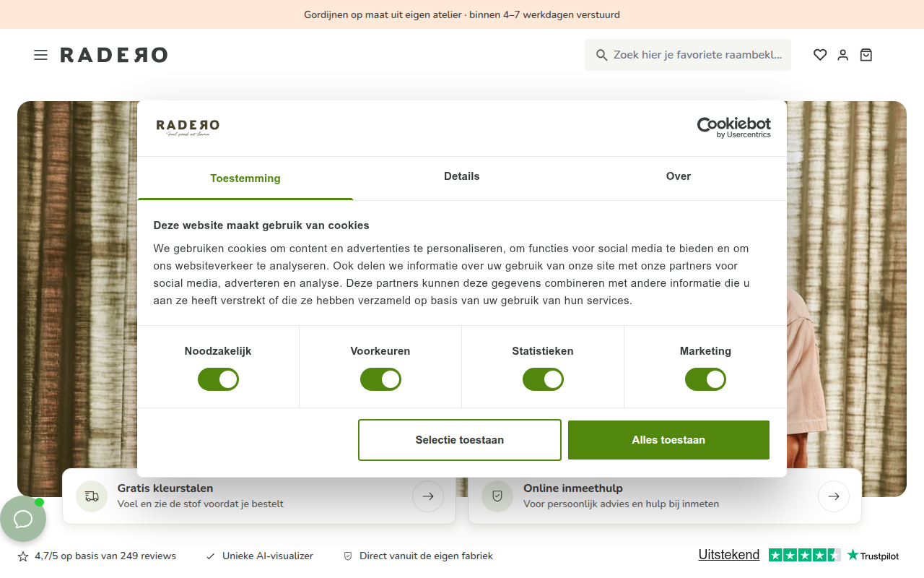Click the Trustpilot star logo
The image size is (924, 578).
(x=873, y=556)
